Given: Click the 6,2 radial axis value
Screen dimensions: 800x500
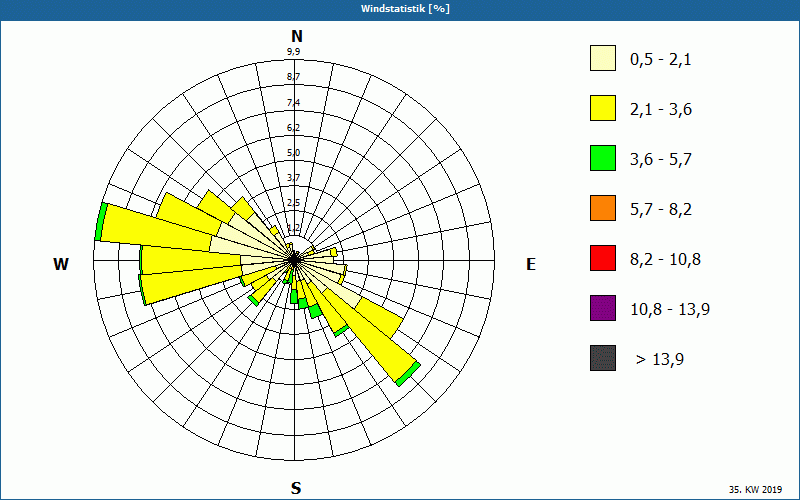Looking at the screenshot, I should (293, 128).
